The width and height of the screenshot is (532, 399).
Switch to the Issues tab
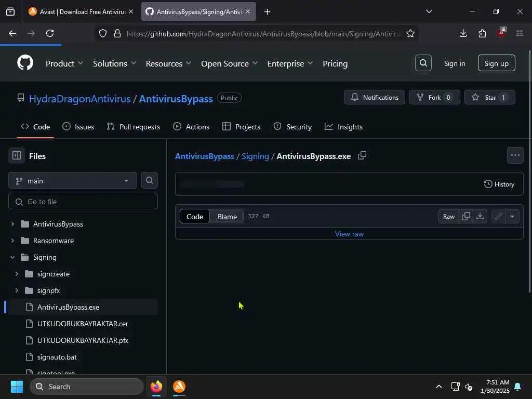click(78, 127)
